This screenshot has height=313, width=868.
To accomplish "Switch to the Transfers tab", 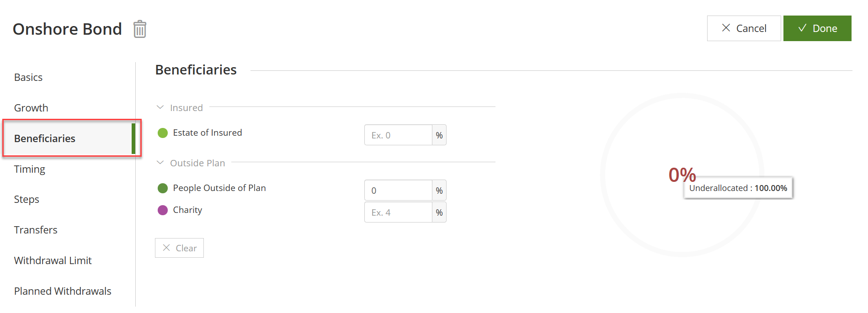I will coord(36,230).
